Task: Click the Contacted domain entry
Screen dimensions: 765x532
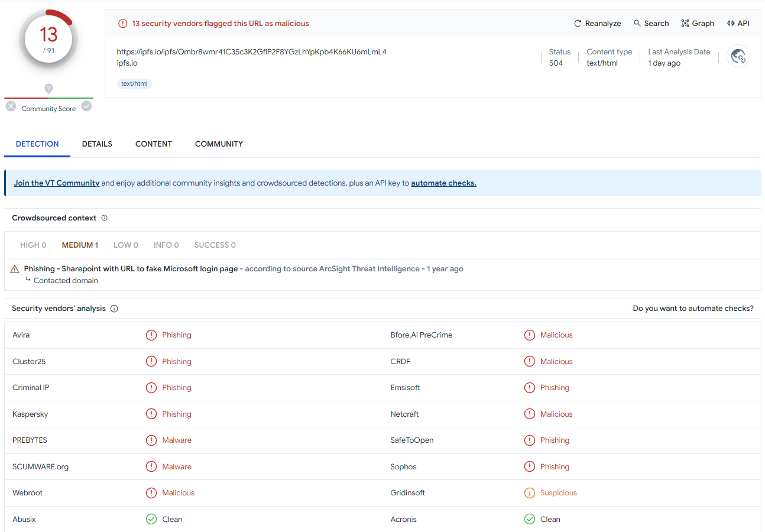Action: point(66,281)
